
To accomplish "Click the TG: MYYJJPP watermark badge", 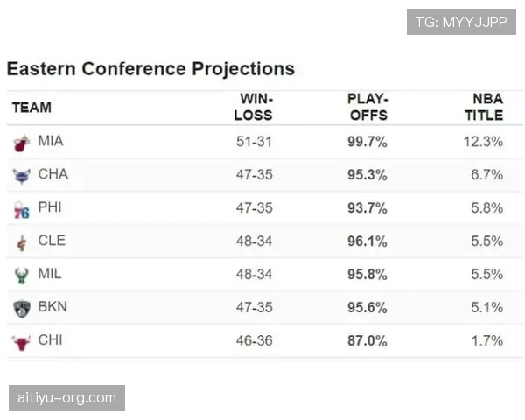I will coord(461,22).
